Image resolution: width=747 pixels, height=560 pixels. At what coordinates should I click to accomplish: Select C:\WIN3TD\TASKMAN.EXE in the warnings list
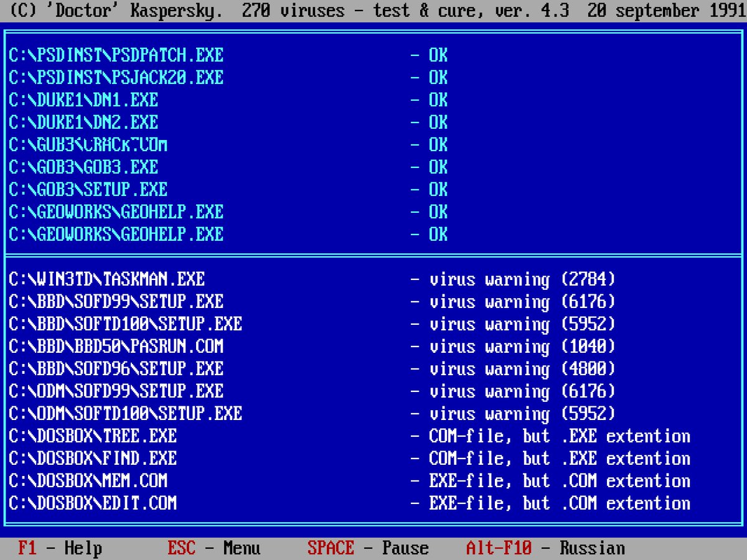(106, 279)
